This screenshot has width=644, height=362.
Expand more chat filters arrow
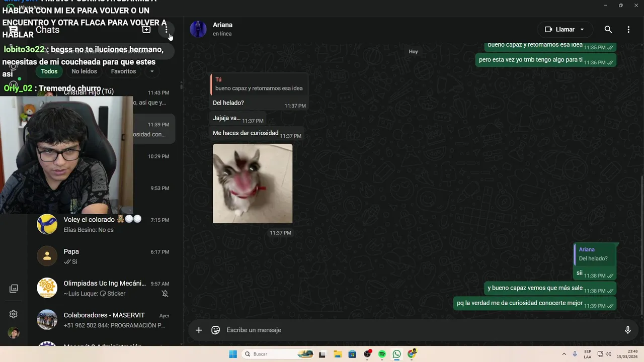coord(152,71)
